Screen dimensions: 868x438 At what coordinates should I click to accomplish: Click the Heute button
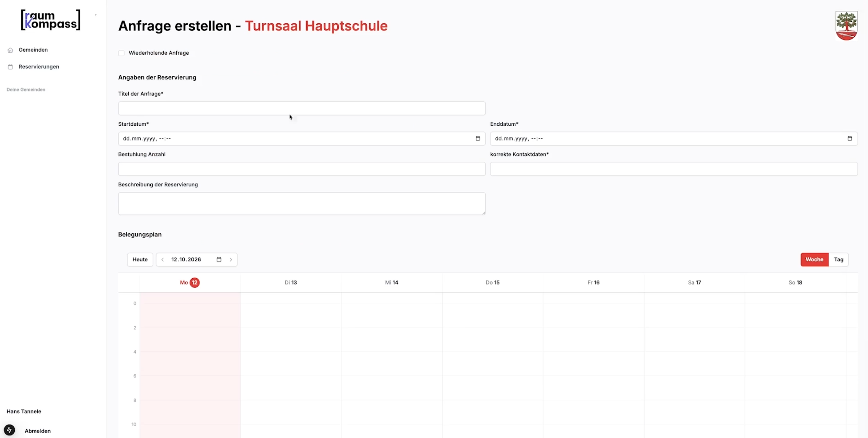click(140, 260)
